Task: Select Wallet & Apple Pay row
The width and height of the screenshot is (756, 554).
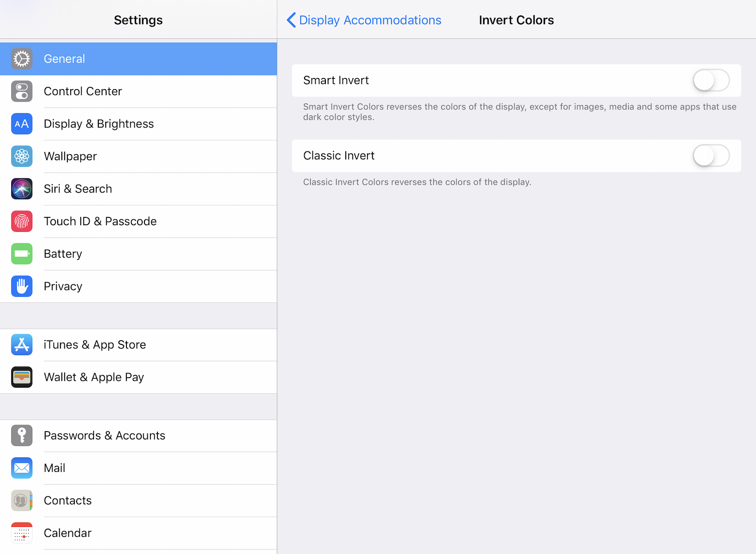Action: (x=138, y=377)
